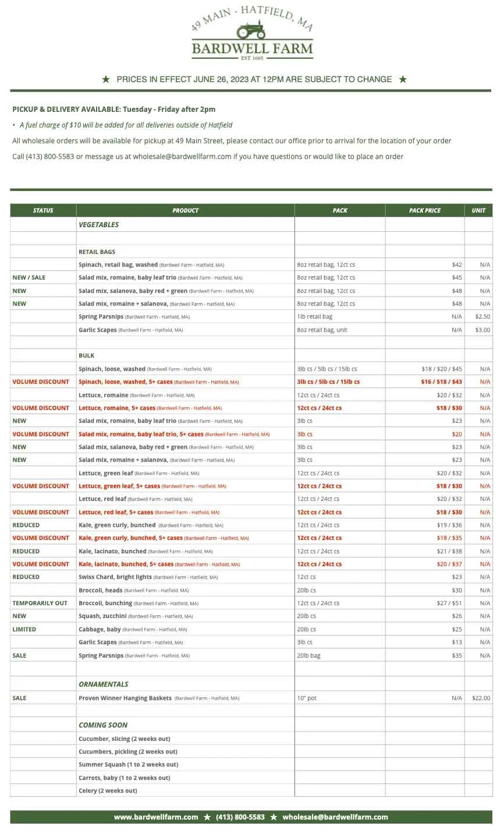Click TEMPORARILY OUT status for Broccoli bunching
This screenshot has height=833, width=504.
(40, 603)
